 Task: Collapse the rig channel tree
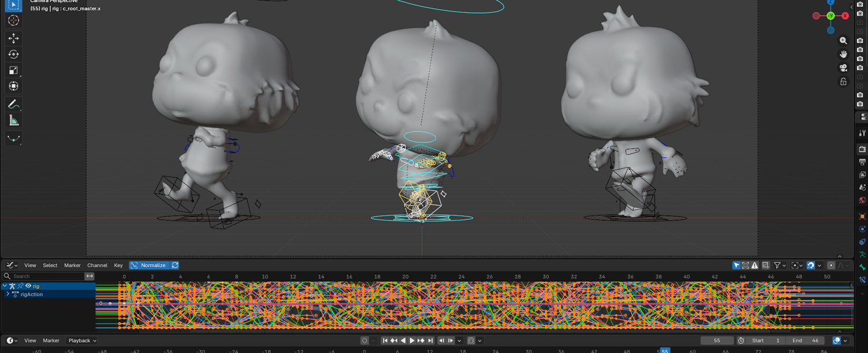(x=5, y=286)
